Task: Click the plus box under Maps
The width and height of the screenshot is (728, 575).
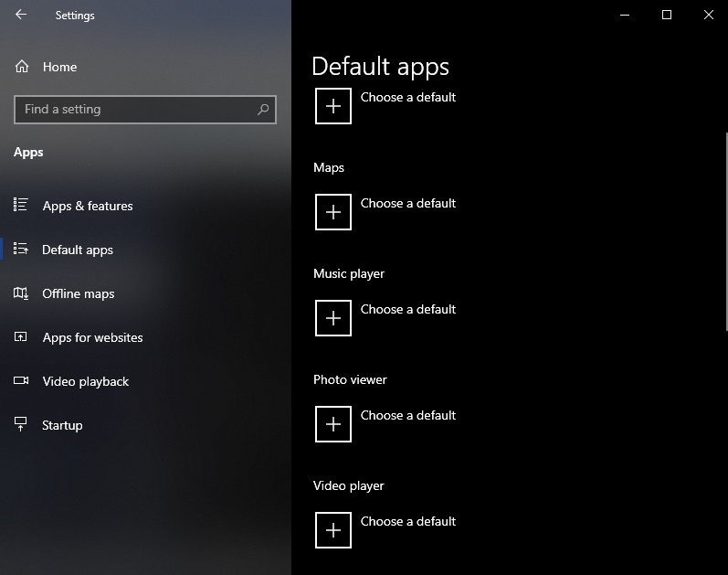Action: [332, 212]
